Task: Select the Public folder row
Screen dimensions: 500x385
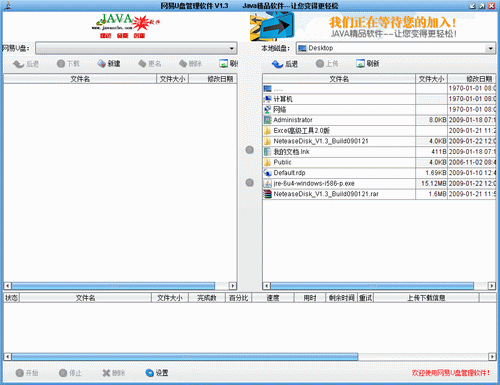Action: [379, 162]
